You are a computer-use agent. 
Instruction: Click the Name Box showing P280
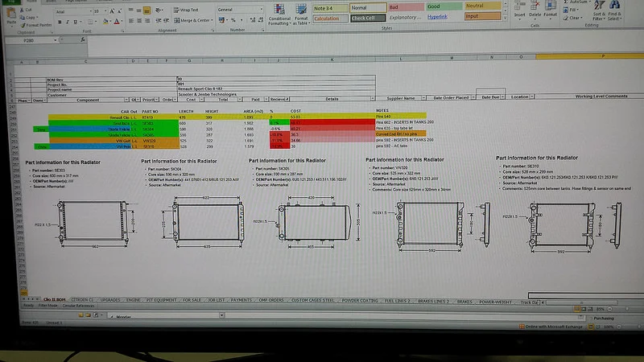point(29,41)
